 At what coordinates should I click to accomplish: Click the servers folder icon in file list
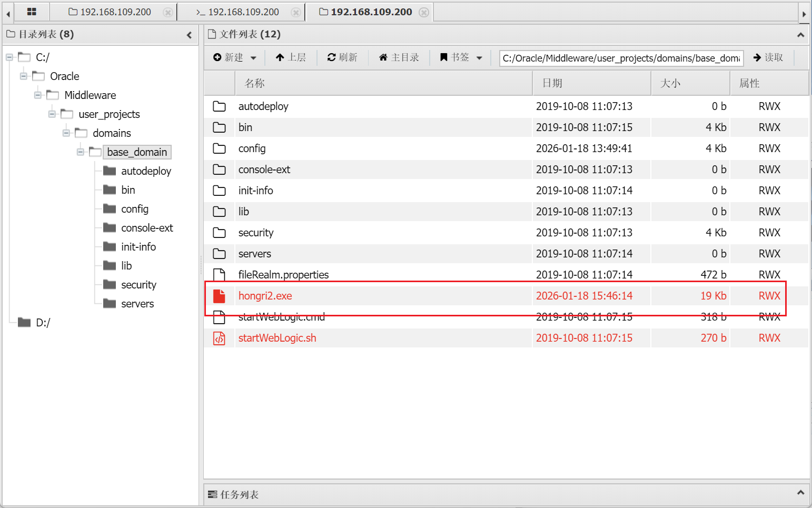point(219,254)
